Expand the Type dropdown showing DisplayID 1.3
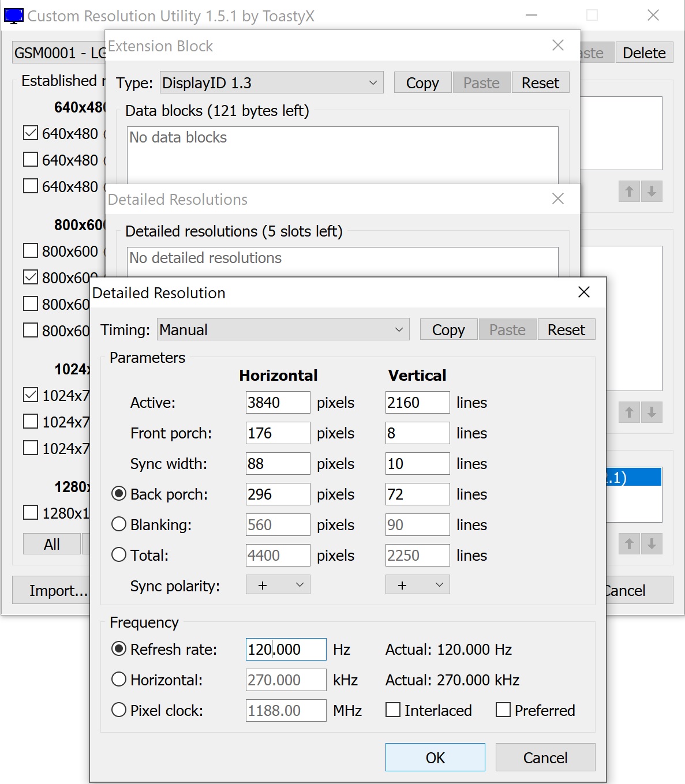685x784 pixels. click(271, 83)
